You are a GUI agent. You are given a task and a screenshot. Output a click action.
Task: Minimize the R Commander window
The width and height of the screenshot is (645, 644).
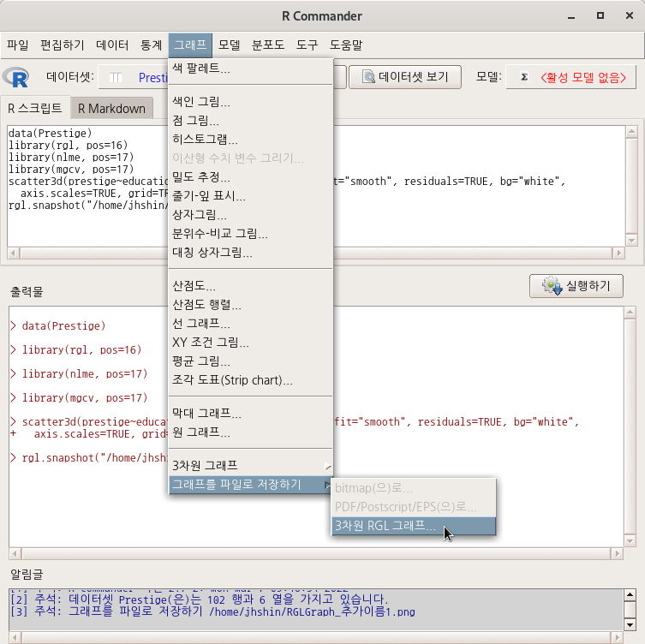571,16
